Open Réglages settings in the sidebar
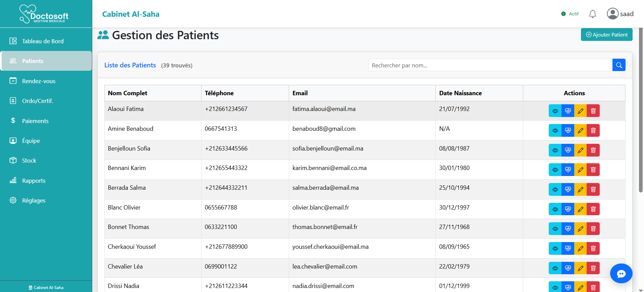The width and height of the screenshot is (644, 292). click(34, 200)
